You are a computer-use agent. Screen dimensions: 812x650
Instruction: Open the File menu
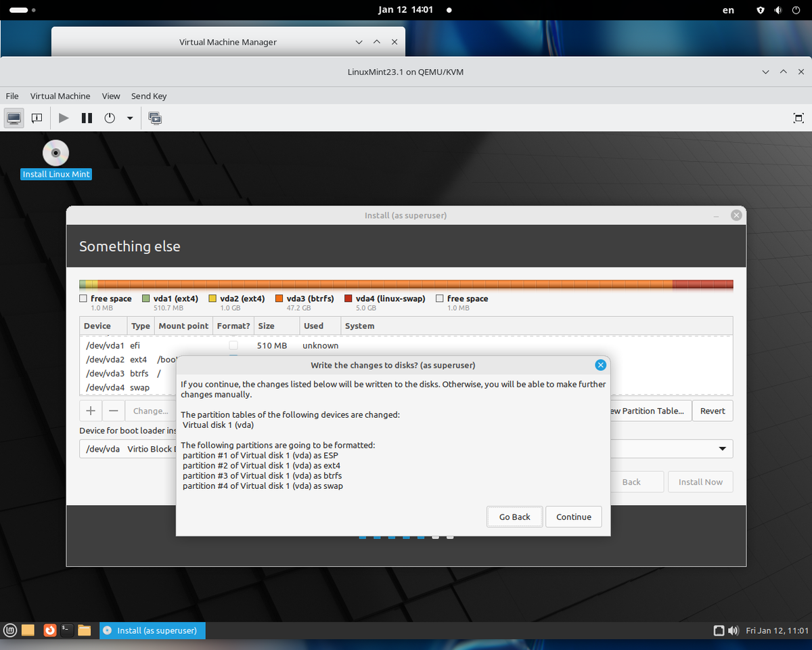12,96
